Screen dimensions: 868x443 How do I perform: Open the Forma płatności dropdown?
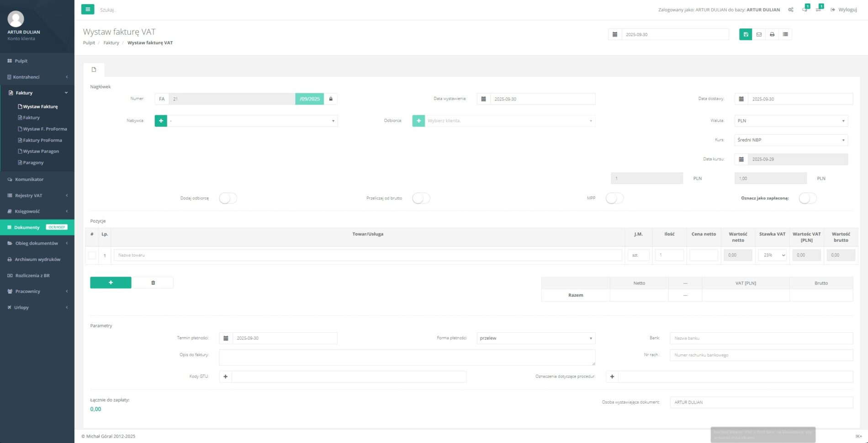[x=535, y=338]
